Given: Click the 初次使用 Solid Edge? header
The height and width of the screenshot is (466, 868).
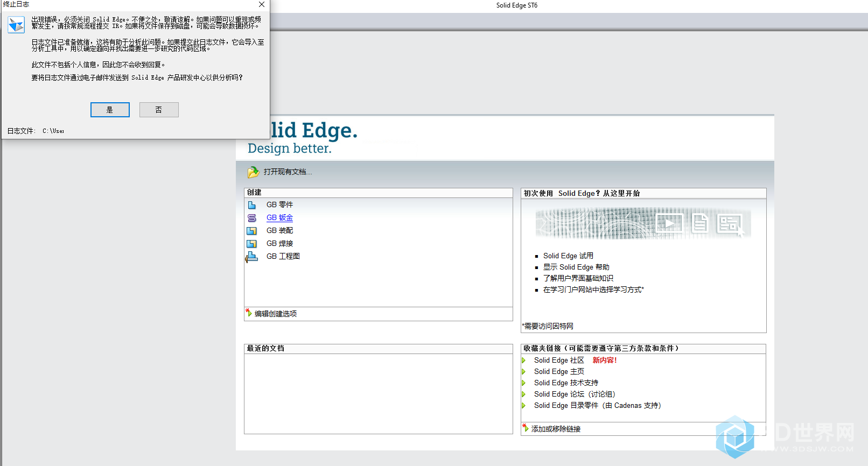Looking at the screenshot, I should coord(643,194).
